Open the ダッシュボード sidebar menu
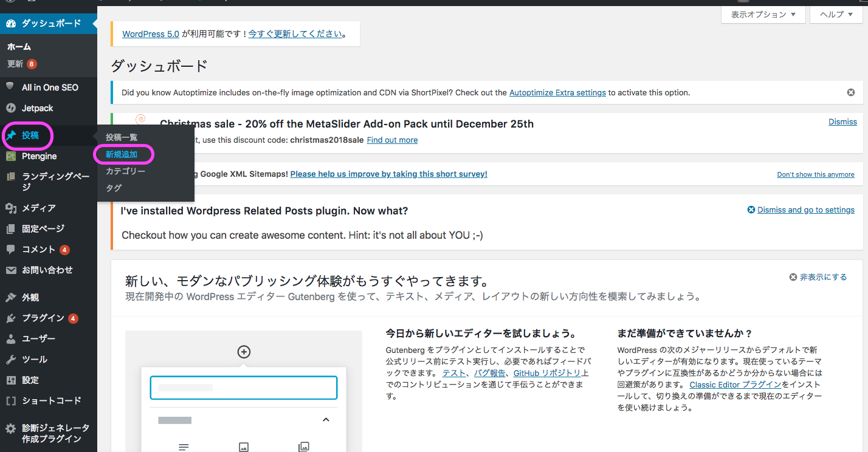 (49, 24)
